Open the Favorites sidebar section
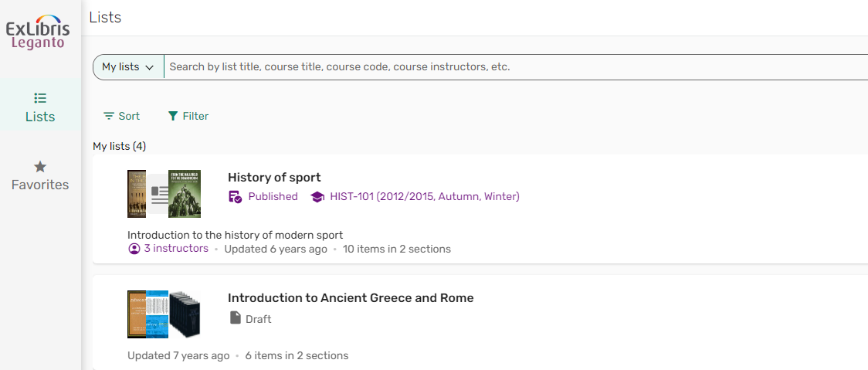Viewport: 868px width, 370px height. (40, 175)
